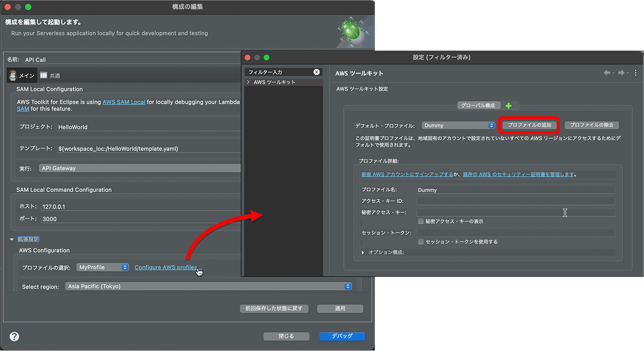Click the help question mark icon
Screen dimensions: 644x351
(14, 336)
